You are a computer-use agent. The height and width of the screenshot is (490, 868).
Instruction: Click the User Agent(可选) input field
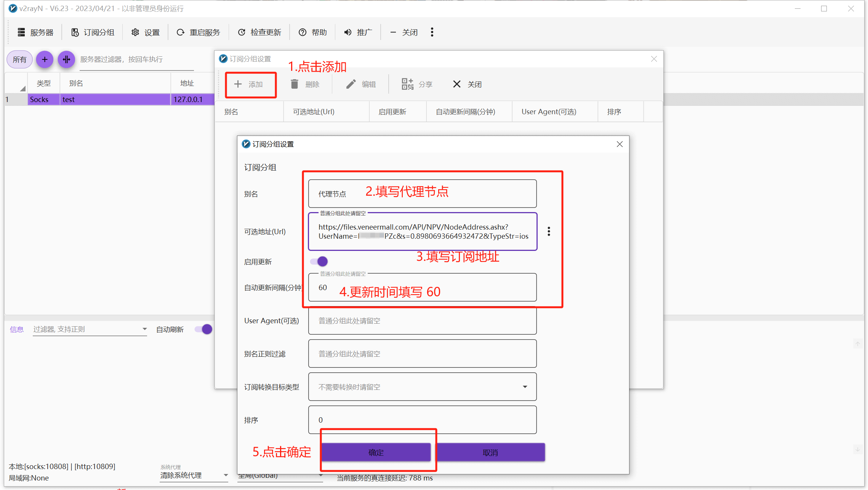(x=422, y=321)
